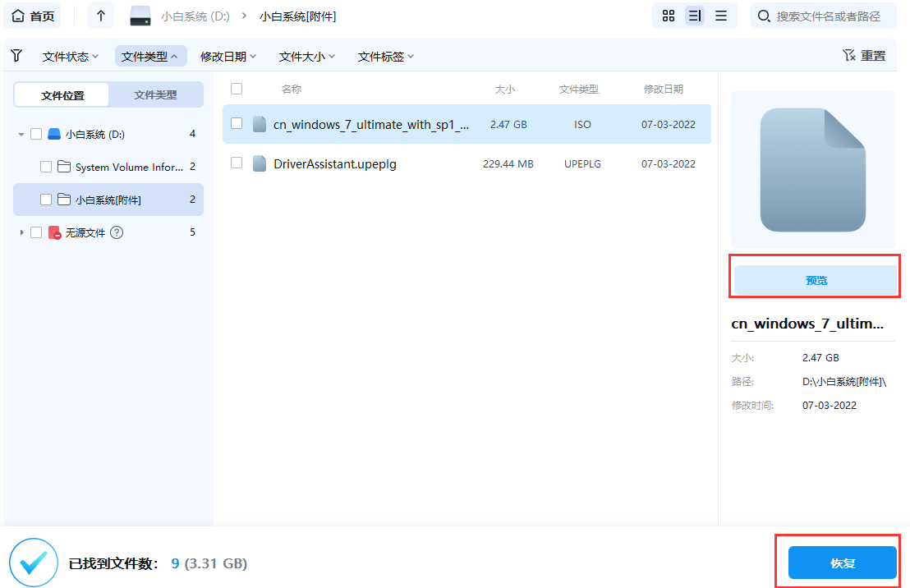Click the question mark icon next to 无源文件
The width and height of the screenshot is (910, 588).
(116, 232)
